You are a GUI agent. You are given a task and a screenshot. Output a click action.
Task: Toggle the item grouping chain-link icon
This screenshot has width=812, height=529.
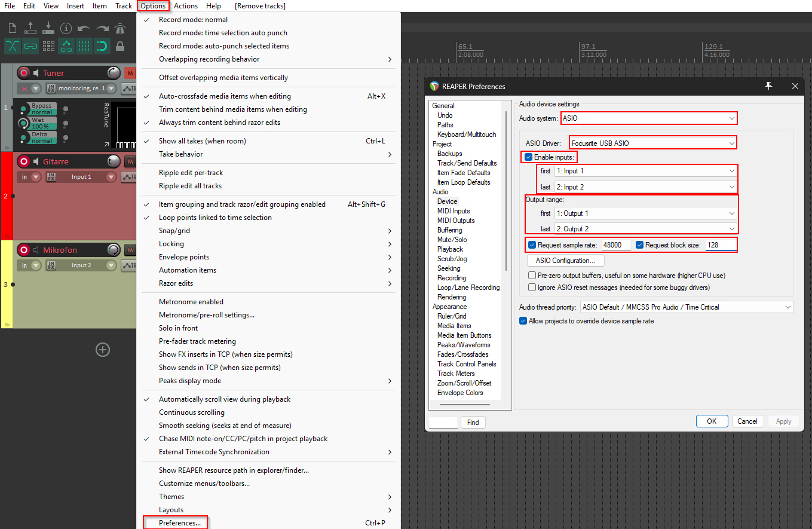30,46
